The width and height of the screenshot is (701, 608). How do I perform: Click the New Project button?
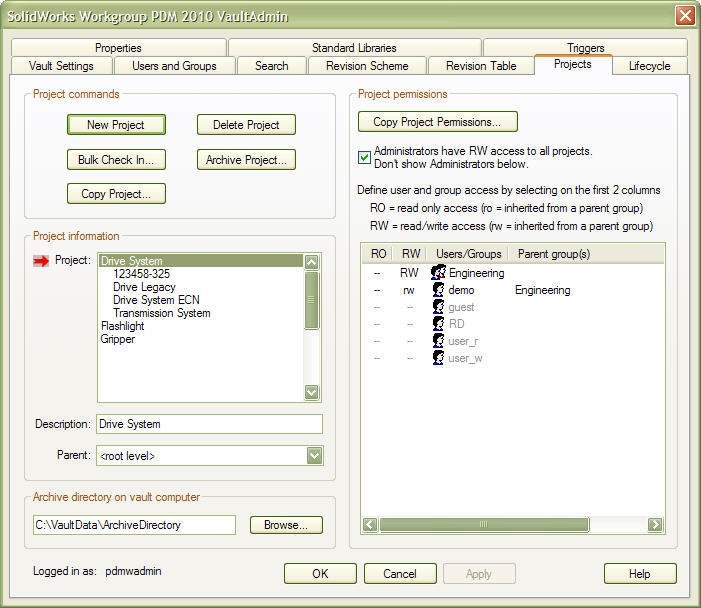(116, 124)
